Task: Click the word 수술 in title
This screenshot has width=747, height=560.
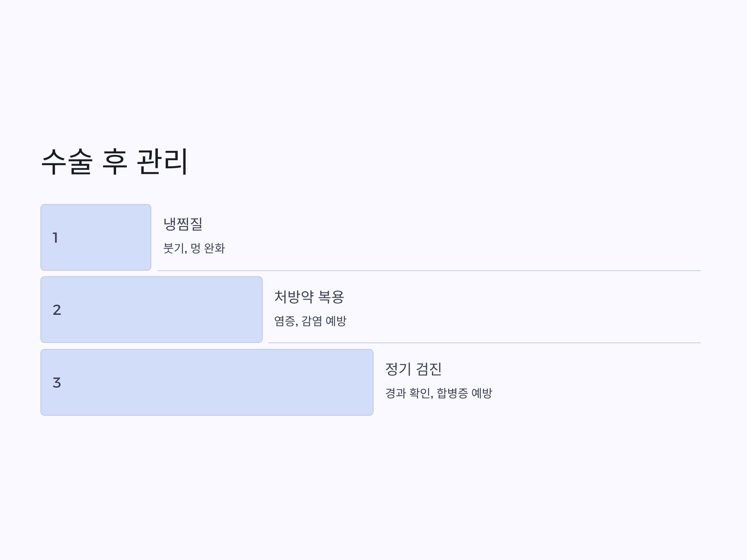Action: (x=67, y=162)
